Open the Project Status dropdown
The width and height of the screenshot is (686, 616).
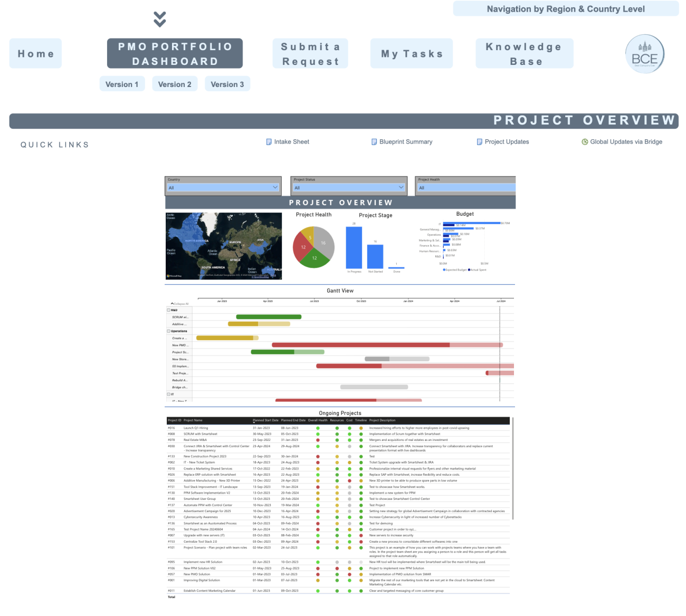pos(402,187)
